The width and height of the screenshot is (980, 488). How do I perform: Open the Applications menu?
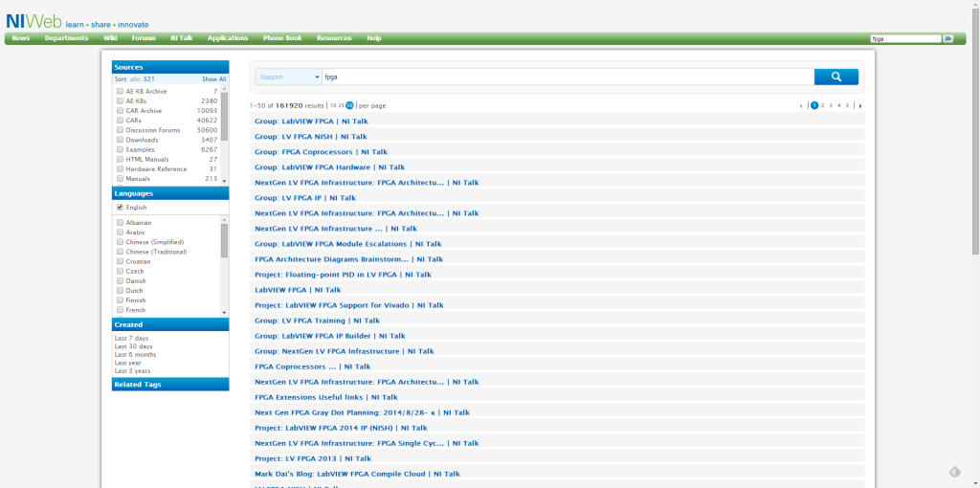[x=228, y=38]
